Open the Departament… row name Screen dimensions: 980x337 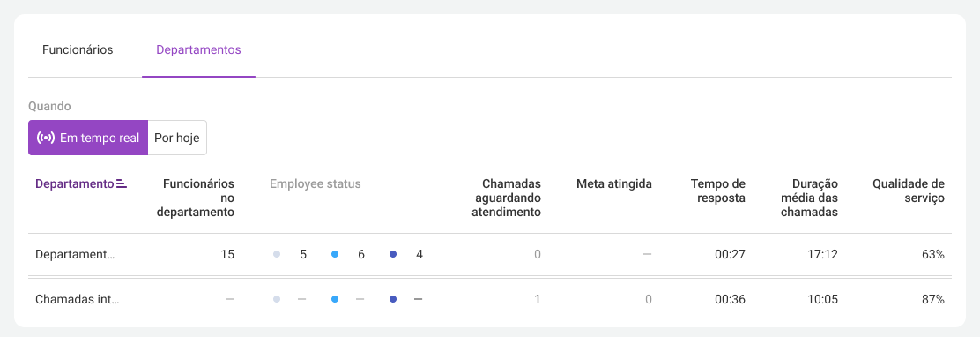click(x=76, y=254)
